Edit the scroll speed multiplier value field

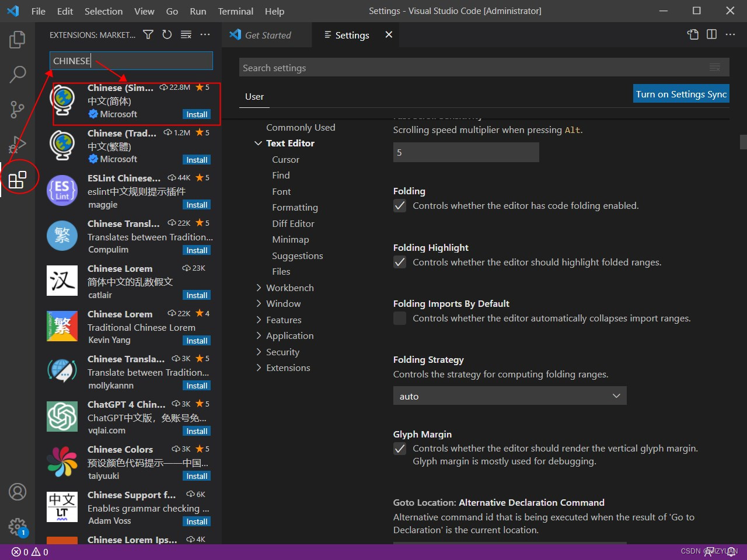pos(466,152)
